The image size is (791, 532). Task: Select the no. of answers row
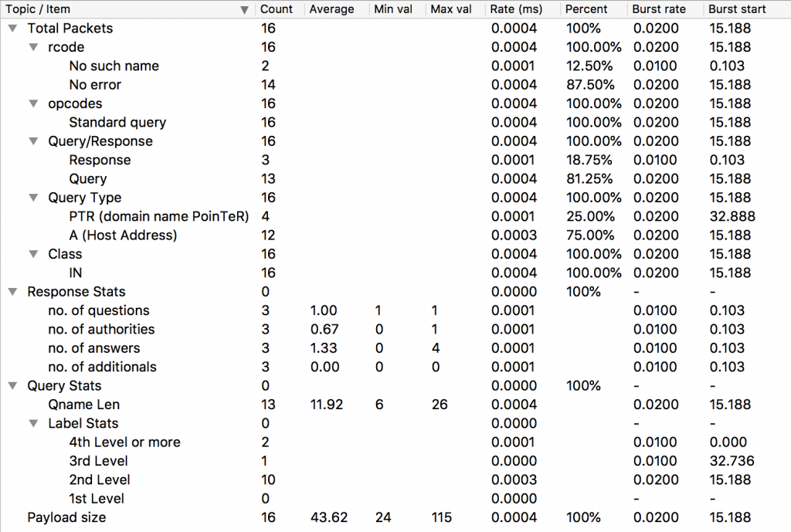coord(395,348)
